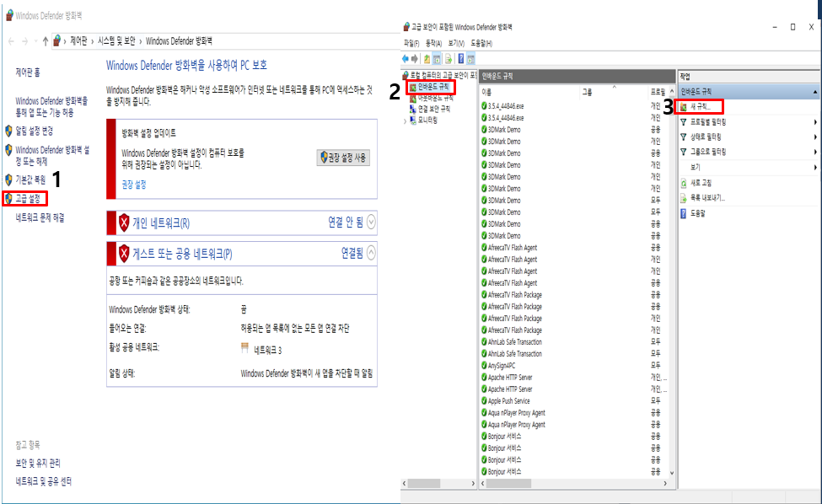
Task: Select the root 로컬 컴퓨터의 고급 보안 node
Action: [439, 76]
